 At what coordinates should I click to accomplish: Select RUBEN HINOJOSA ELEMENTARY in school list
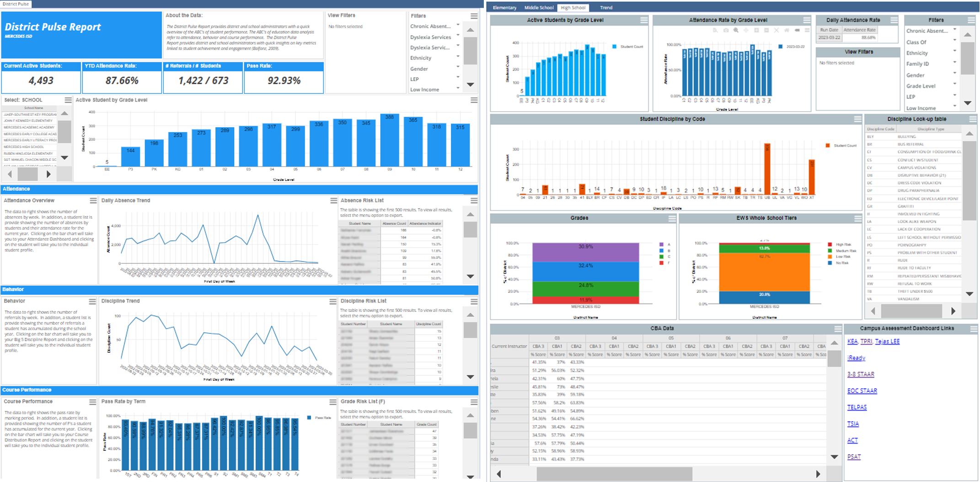(x=30, y=154)
